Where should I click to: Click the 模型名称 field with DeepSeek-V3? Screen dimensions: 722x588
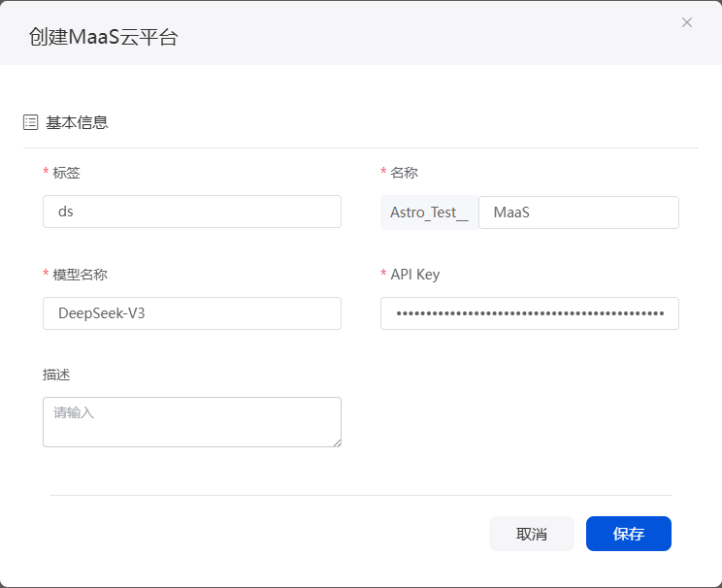pos(192,313)
